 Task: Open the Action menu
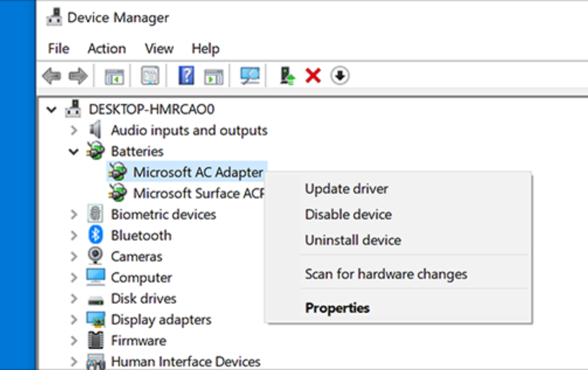pos(106,49)
